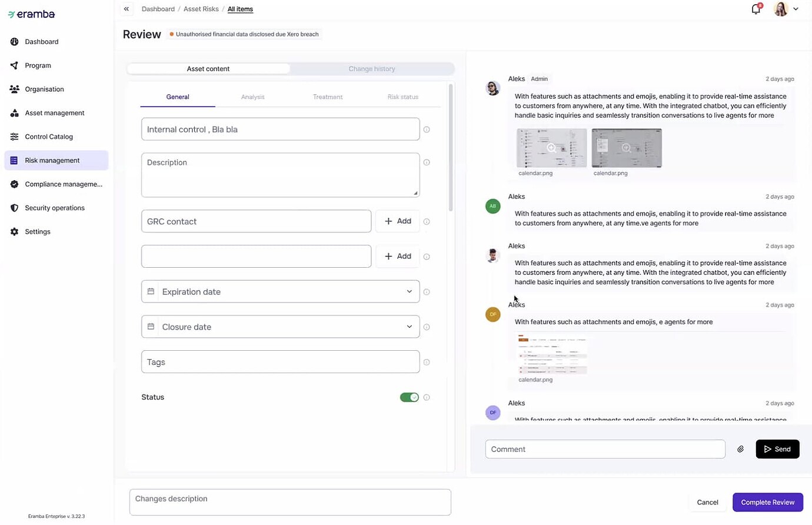Open the notification bell
The image size is (812, 525).
tap(756, 9)
